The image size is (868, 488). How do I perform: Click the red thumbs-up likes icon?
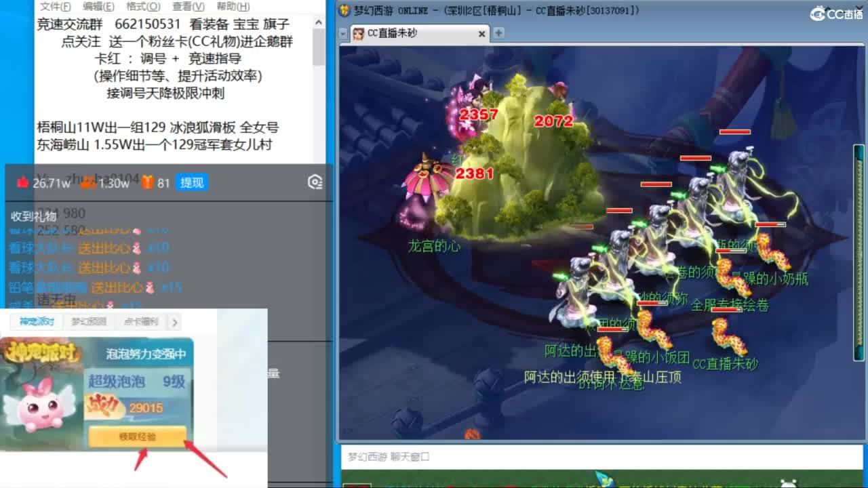click(23, 182)
